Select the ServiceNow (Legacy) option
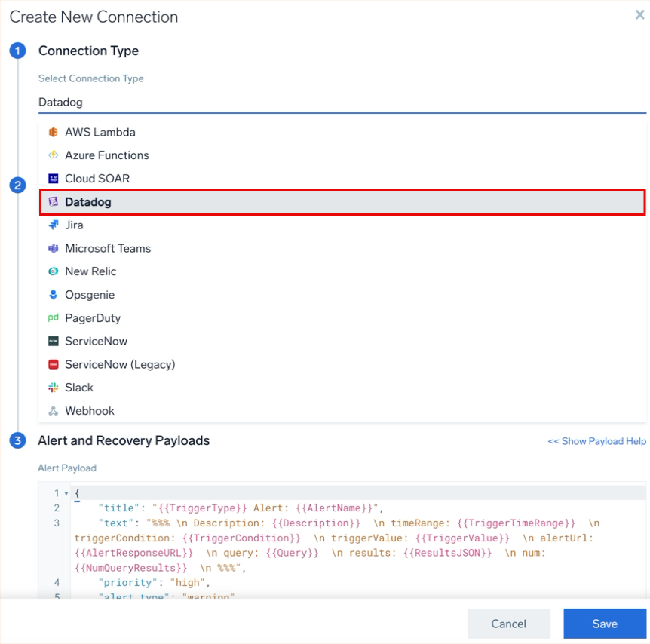Image resolution: width=650 pixels, height=644 pixels. click(x=119, y=364)
